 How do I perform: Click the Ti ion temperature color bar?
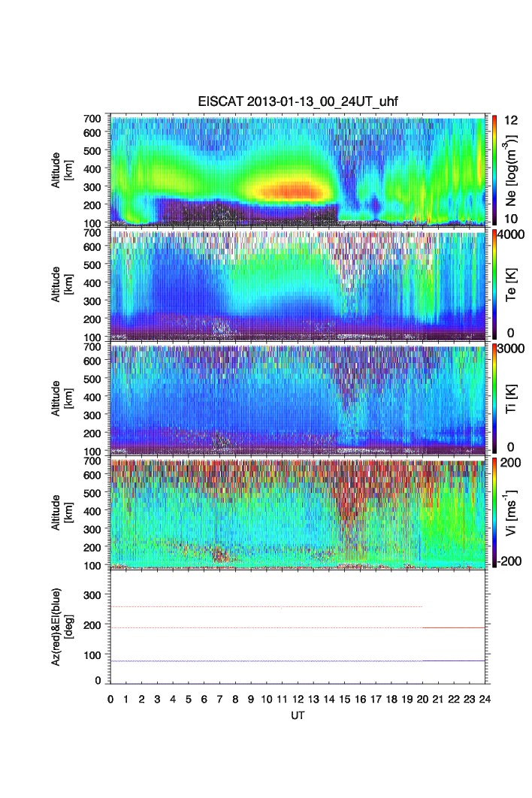494,397
